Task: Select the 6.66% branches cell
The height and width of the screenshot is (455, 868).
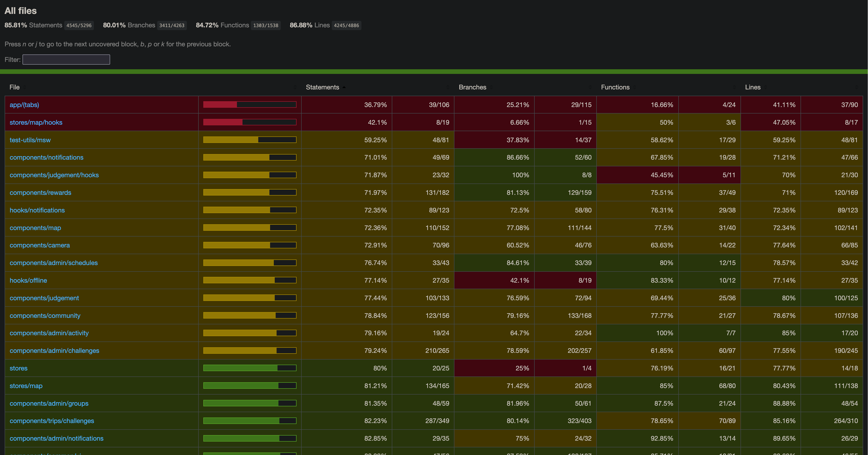Action: point(494,122)
